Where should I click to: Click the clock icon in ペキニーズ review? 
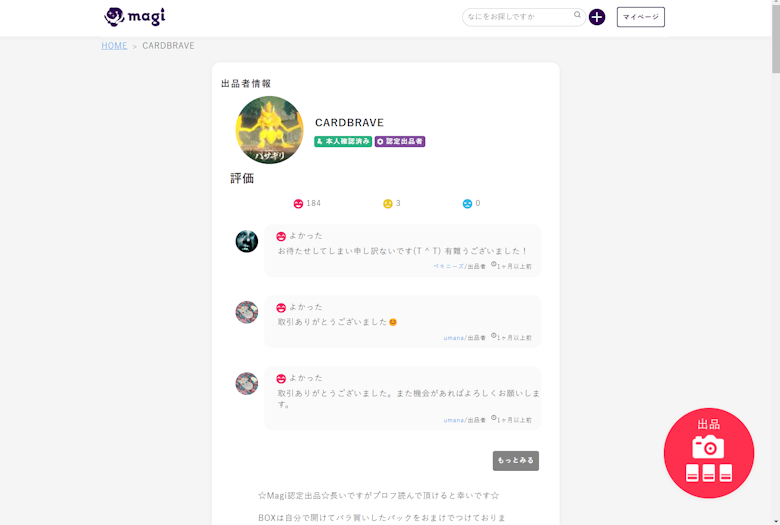click(493, 265)
